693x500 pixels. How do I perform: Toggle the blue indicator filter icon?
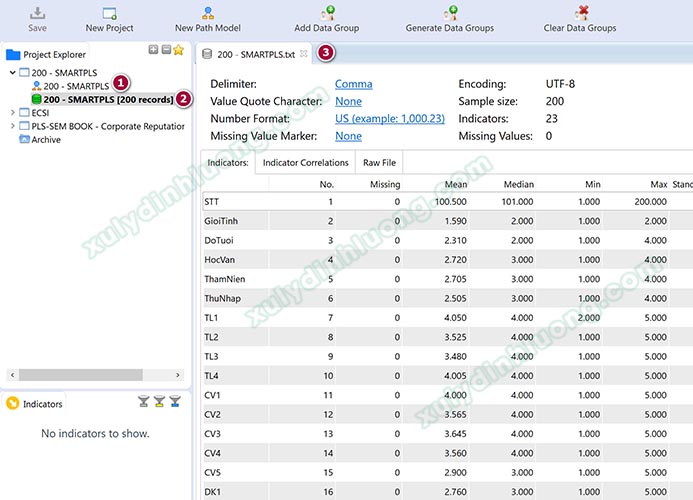[x=175, y=403]
